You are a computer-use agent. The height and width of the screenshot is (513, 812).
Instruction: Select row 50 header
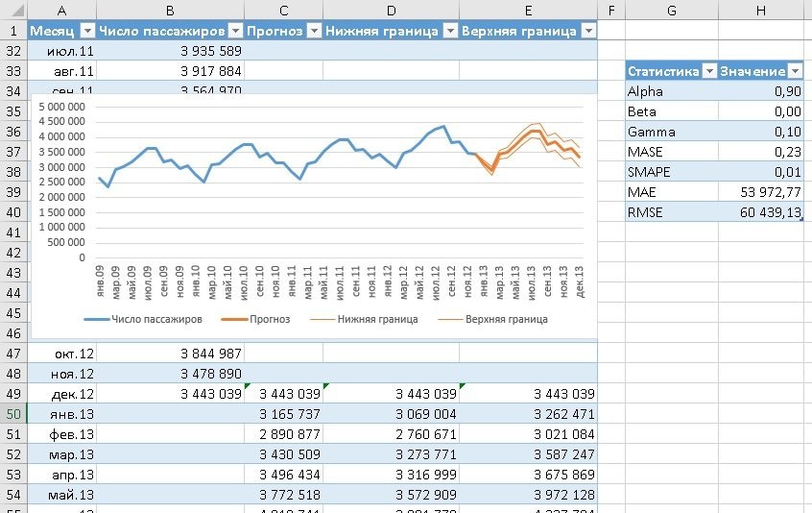click(x=13, y=414)
